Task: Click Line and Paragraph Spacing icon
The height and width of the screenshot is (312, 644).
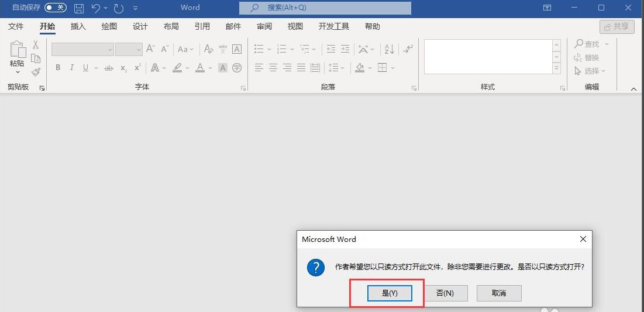Action: [x=334, y=68]
